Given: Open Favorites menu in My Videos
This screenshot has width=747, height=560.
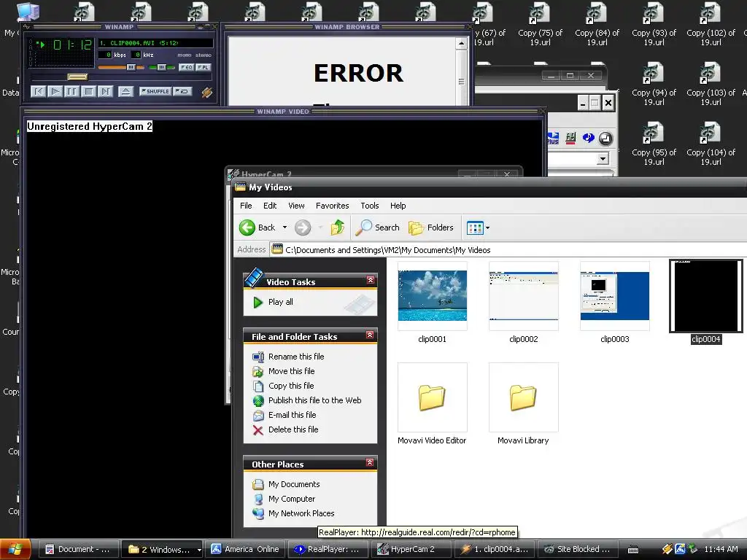Looking at the screenshot, I should coord(332,206).
